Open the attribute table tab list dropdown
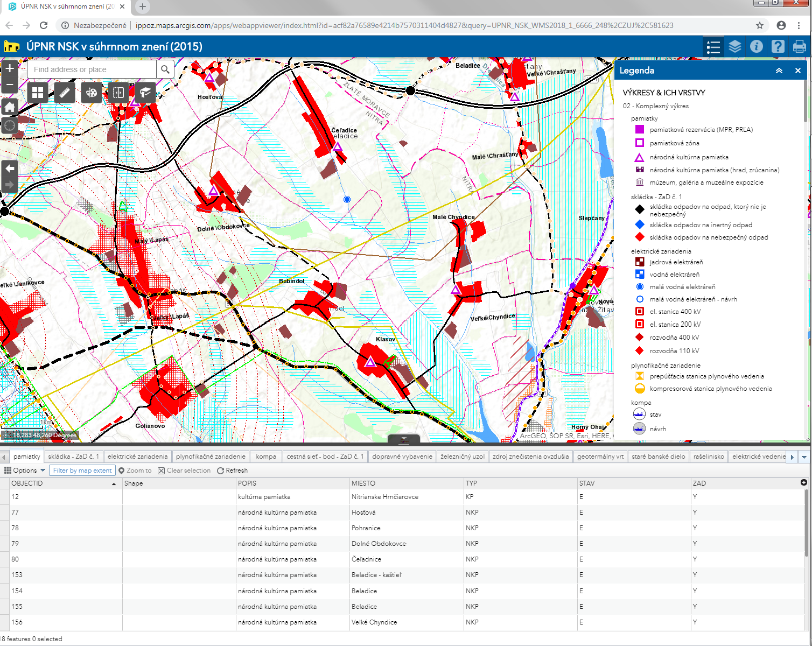 tap(804, 457)
